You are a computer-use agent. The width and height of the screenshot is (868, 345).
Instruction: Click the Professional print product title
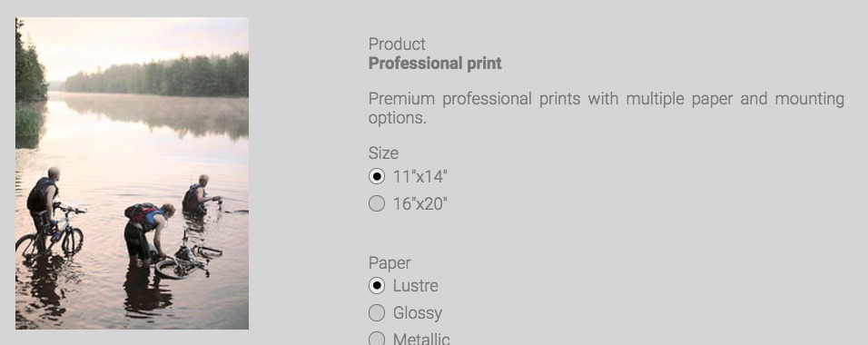point(435,64)
